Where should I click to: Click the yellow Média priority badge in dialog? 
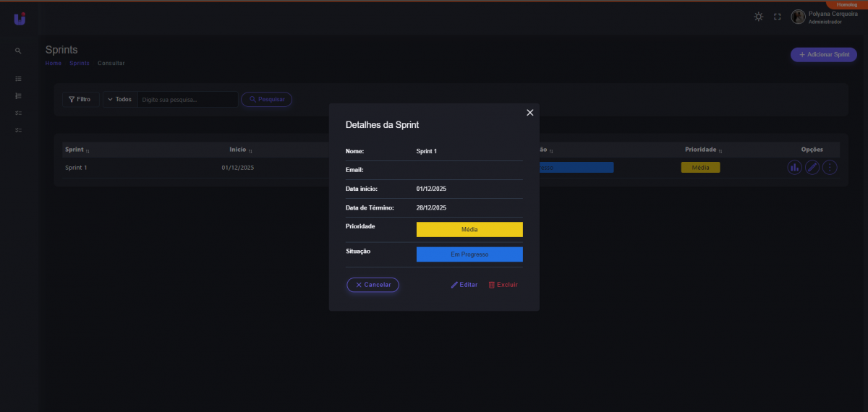click(469, 230)
